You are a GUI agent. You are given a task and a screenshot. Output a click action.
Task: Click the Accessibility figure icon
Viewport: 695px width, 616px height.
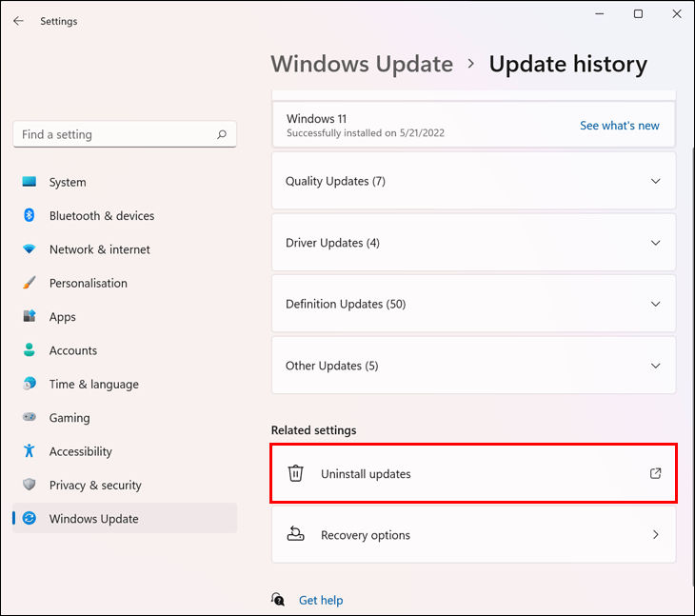tap(30, 450)
